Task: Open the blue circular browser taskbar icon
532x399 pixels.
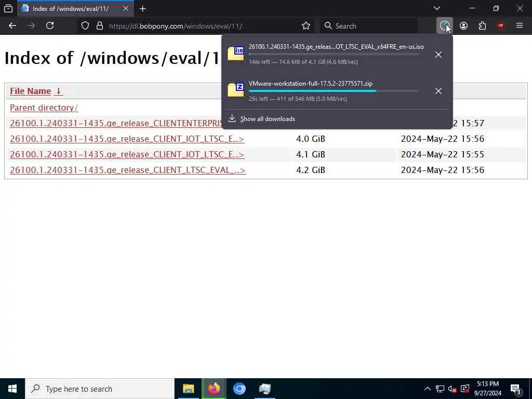Action: [x=239, y=389]
